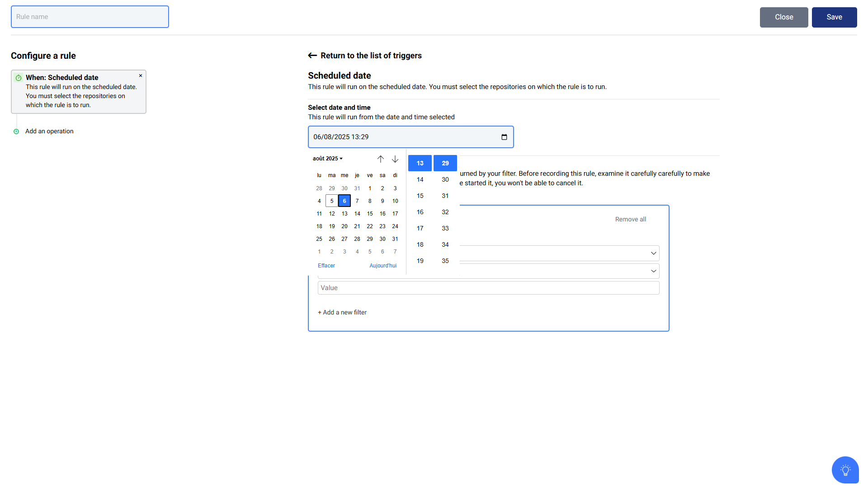The width and height of the screenshot is (868, 488).
Task: Click Add an operation
Action: pyautogui.click(x=49, y=131)
